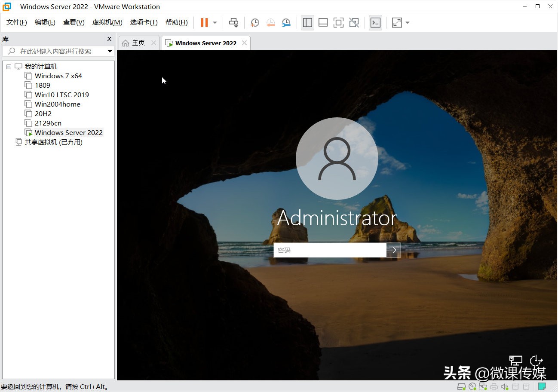The width and height of the screenshot is (558, 392).
Task: Open the message log note icon
Action: [x=542, y=386]
